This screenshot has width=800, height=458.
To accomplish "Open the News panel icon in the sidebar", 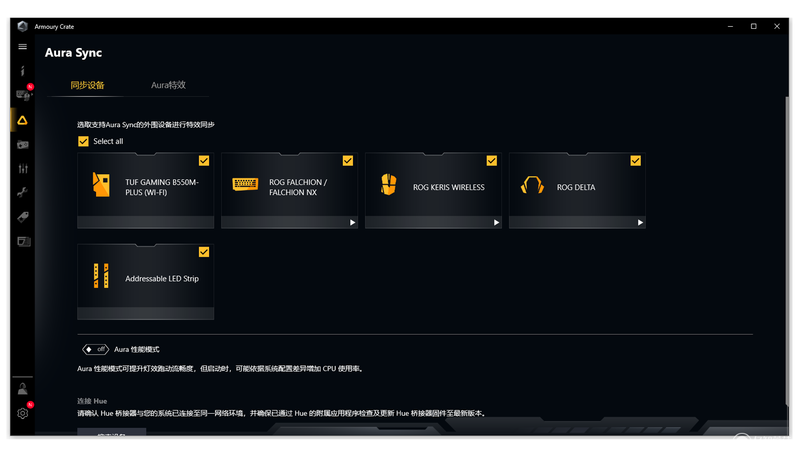I will pos(23,241).
